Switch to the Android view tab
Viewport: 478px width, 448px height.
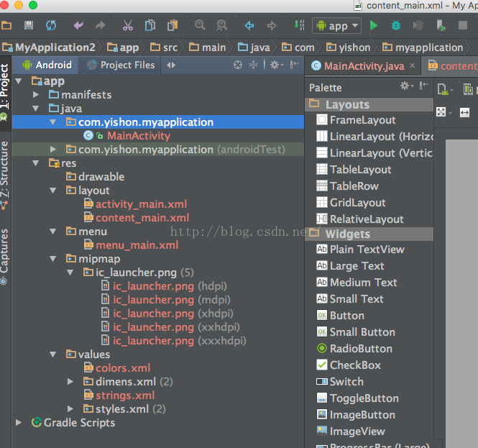(47, 65)
